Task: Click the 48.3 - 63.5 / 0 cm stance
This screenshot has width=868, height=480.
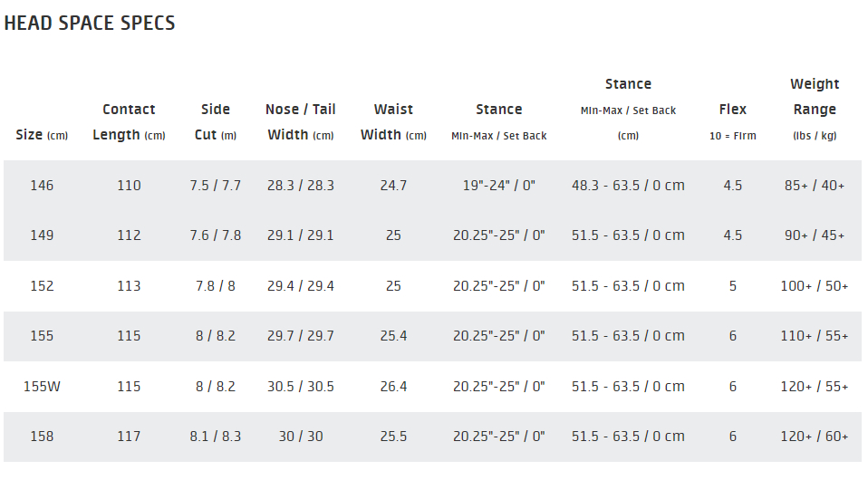Action: [628, 186]
